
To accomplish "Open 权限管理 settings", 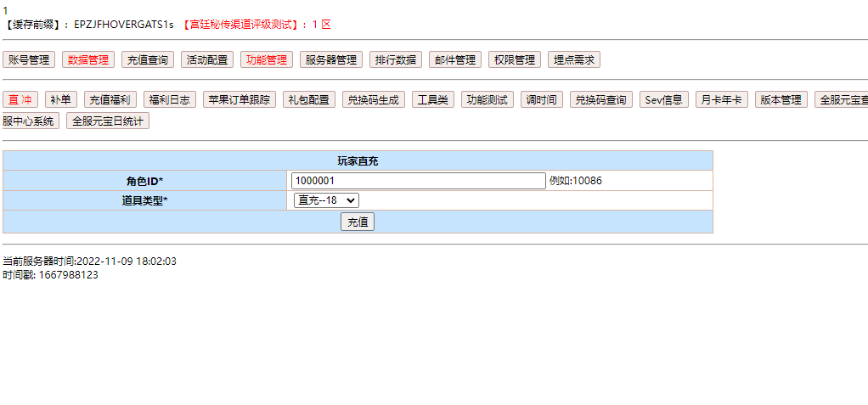I will click(x=514, y=60).
